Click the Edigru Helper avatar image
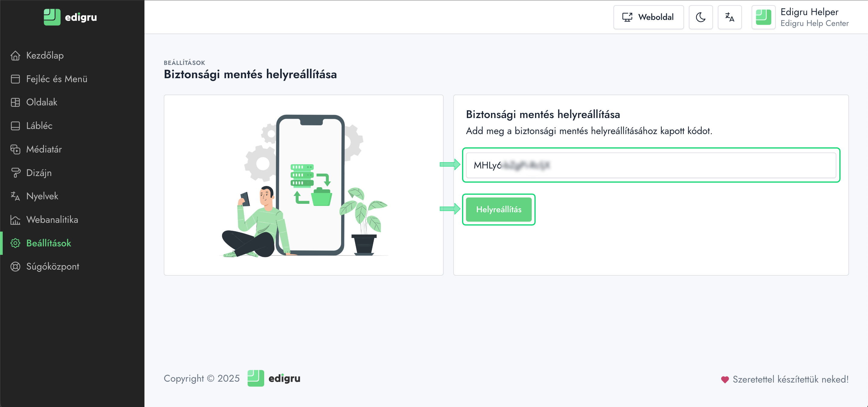This screenshot has height=407, width=868. pos(763,17)
